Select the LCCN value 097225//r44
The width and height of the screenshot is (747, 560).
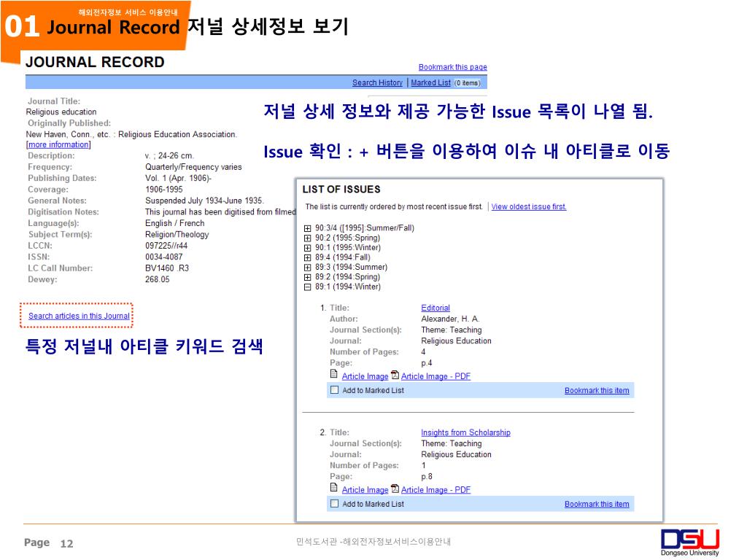(166, 246)
